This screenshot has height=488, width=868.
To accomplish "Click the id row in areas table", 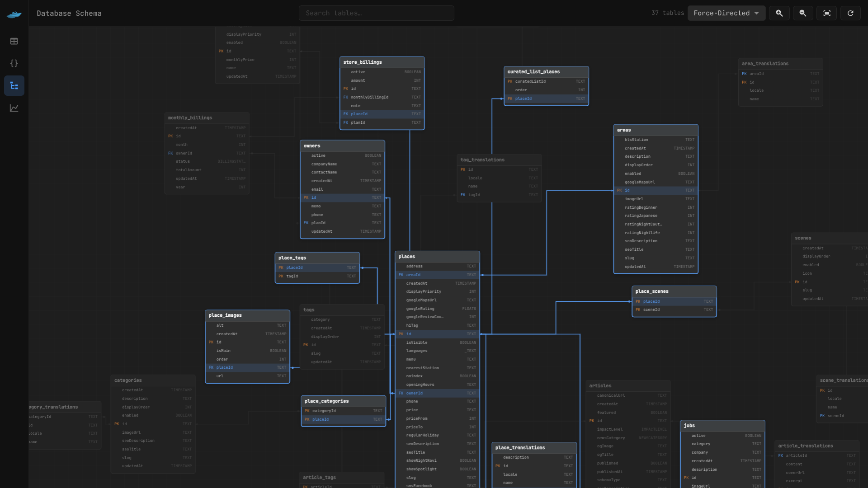I will point(656,191).
